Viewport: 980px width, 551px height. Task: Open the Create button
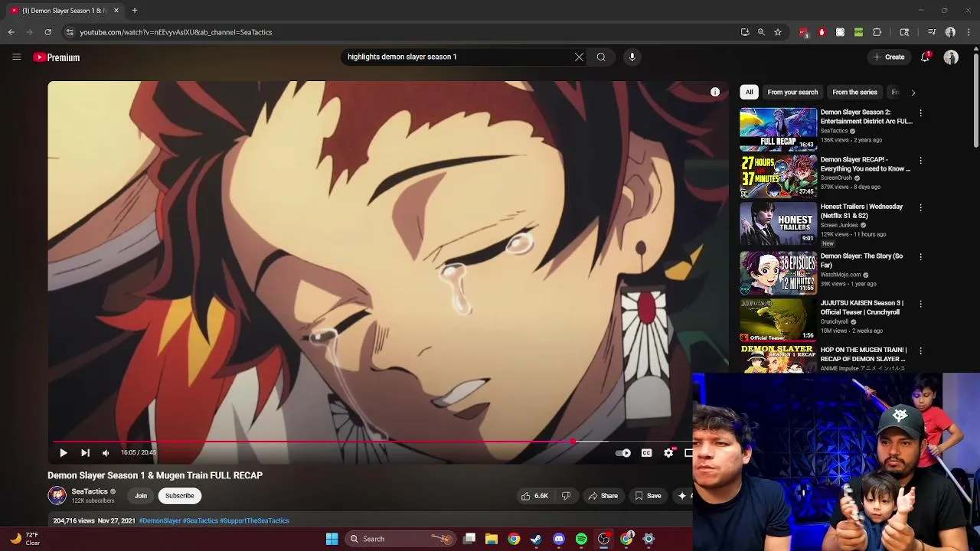point(889,57)
